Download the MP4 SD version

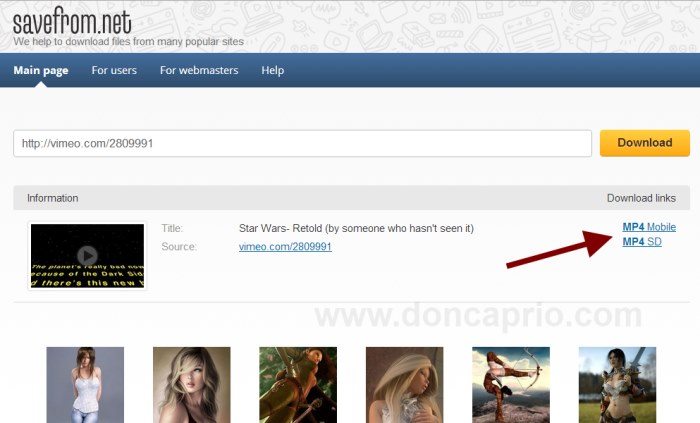point(642,241)
